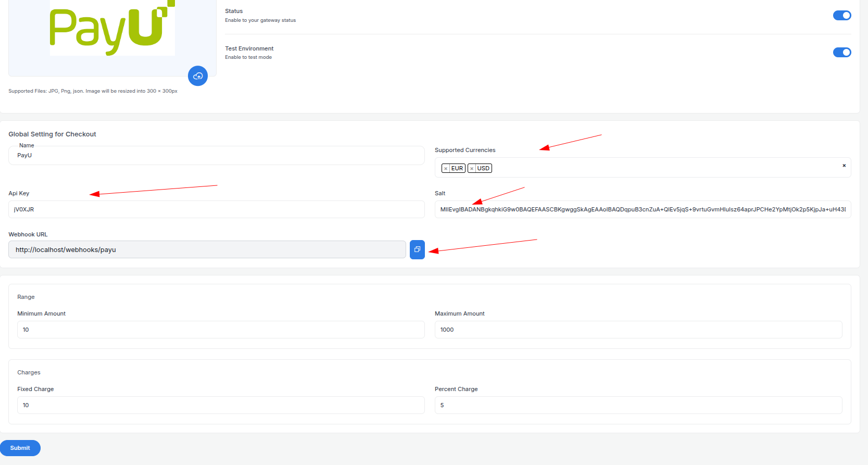Select the Webhook URL text field
Viewport: 868px width, 465px height.
pos(207,249)
